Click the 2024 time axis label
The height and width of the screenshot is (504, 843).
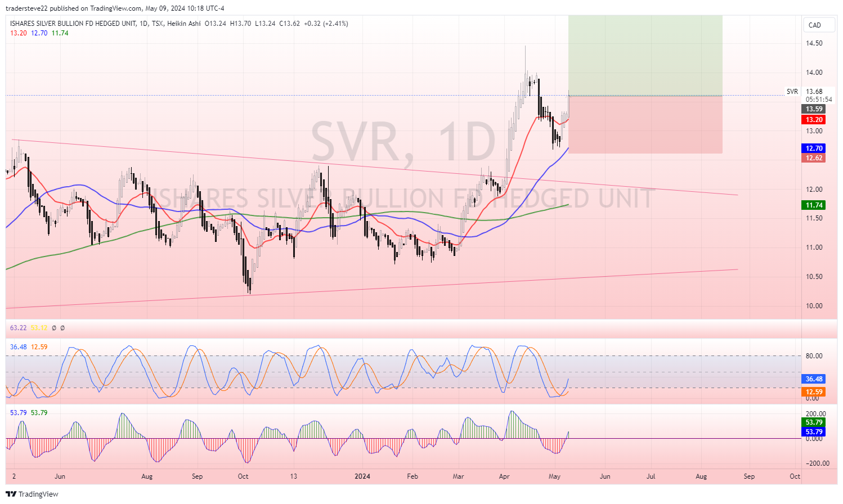[362, 476]
